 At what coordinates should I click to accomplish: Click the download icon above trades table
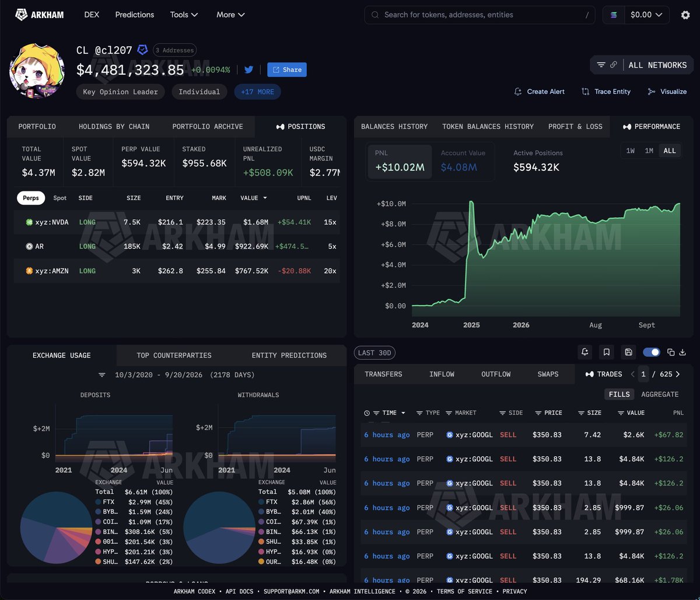[x=682, y=352]
